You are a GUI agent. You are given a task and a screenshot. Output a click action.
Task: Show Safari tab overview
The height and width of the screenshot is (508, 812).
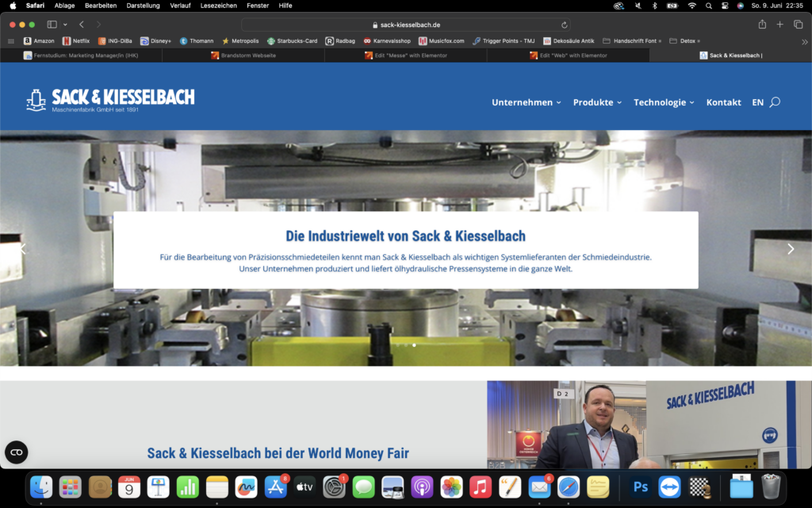(x=798, y=25)
